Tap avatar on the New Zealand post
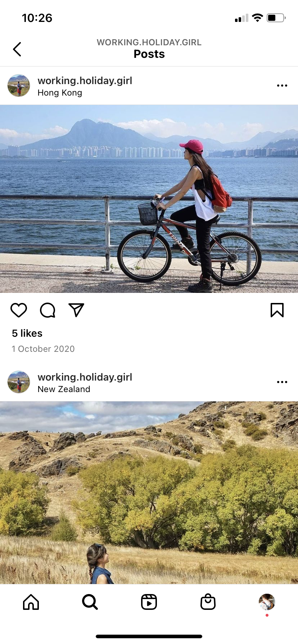Viewport: 298px width, 644px height. point(19,382)
